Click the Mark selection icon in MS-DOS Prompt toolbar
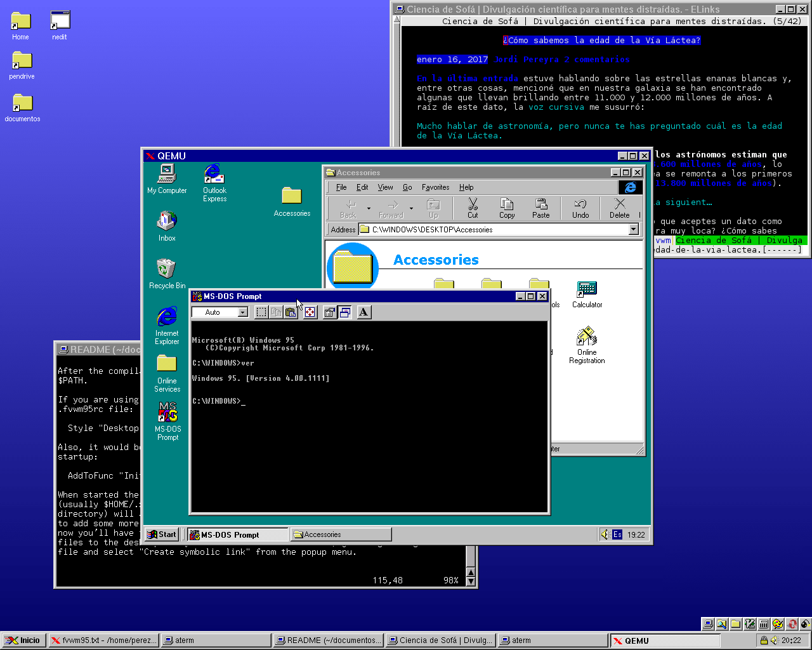This screenshot has width=812, height=650. tap(261, 312)
